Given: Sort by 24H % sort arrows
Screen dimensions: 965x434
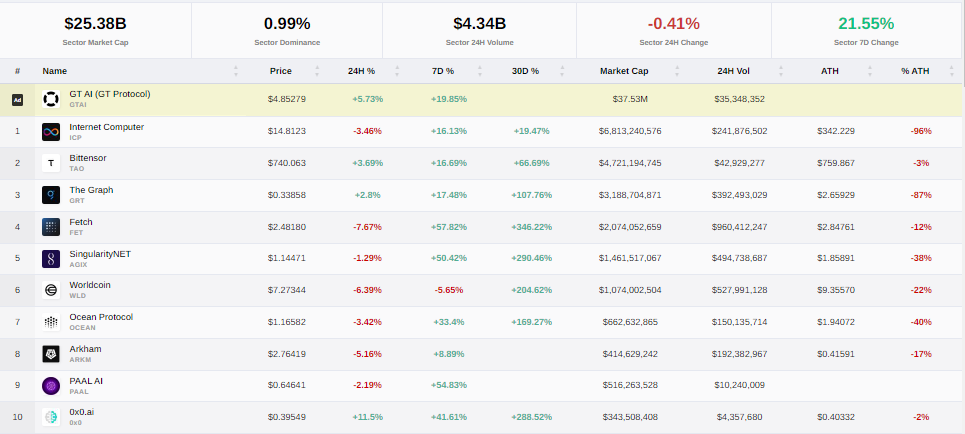Looking at the screenshot, I should (397, 71).
